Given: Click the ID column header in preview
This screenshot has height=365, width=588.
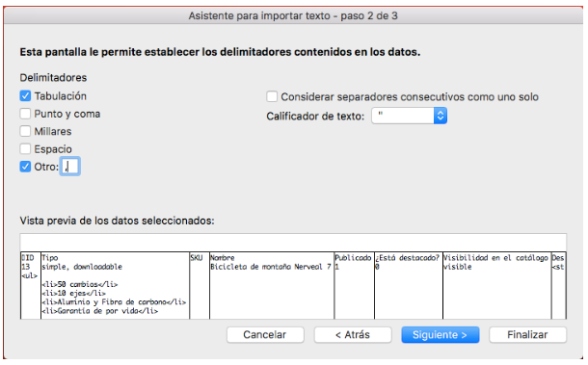Looking at the screenshot, I should click(x=28, y=258).
